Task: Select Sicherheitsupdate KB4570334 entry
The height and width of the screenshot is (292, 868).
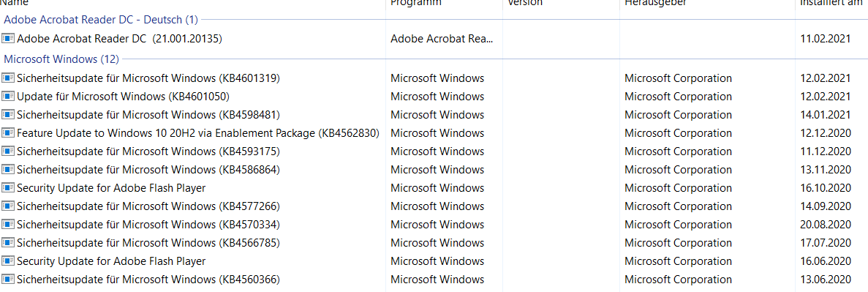Action: [148, 225]
